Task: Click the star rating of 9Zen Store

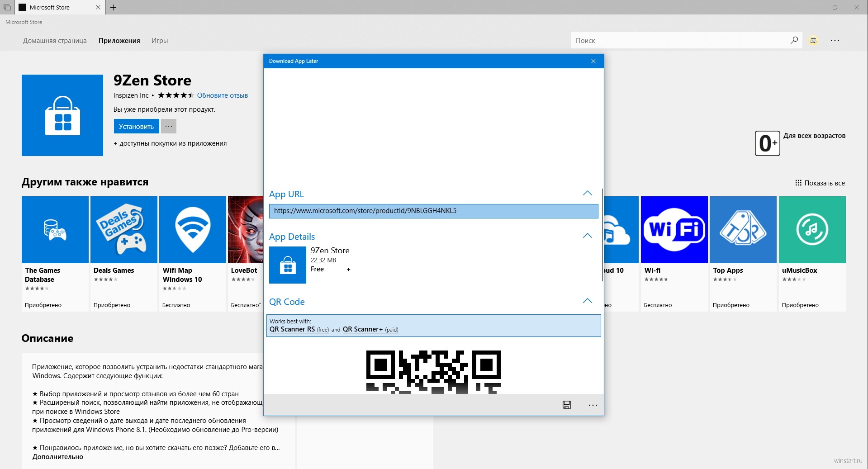Action: pos(175,95)
